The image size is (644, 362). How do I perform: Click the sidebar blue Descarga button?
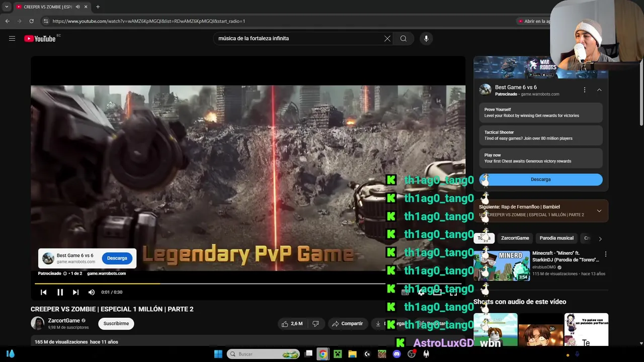541,179
